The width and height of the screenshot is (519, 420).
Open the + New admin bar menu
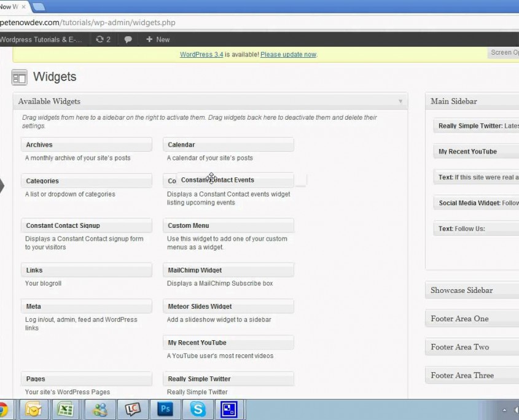coord(157,39)
